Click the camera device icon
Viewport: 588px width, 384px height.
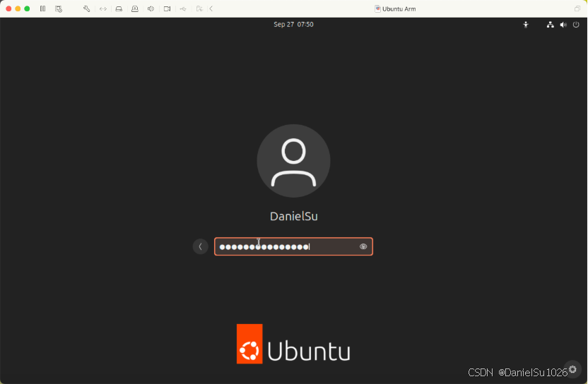(167, 8)
